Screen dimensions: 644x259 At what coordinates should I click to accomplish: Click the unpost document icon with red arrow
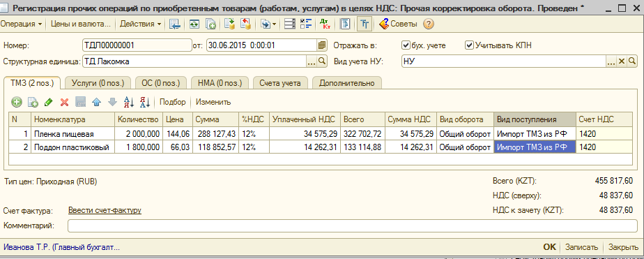coord(245,24)
